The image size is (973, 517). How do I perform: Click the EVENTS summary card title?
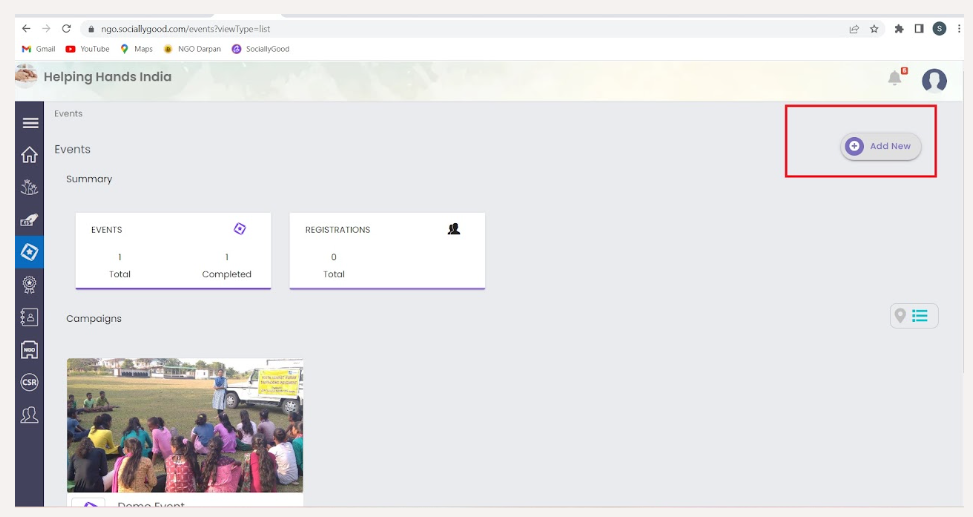point(107,230)
